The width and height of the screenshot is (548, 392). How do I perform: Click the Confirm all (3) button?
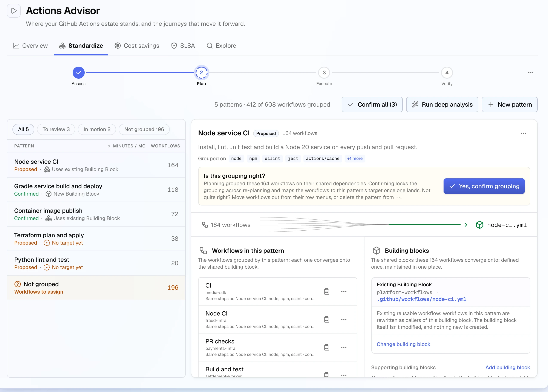[372, 104]
